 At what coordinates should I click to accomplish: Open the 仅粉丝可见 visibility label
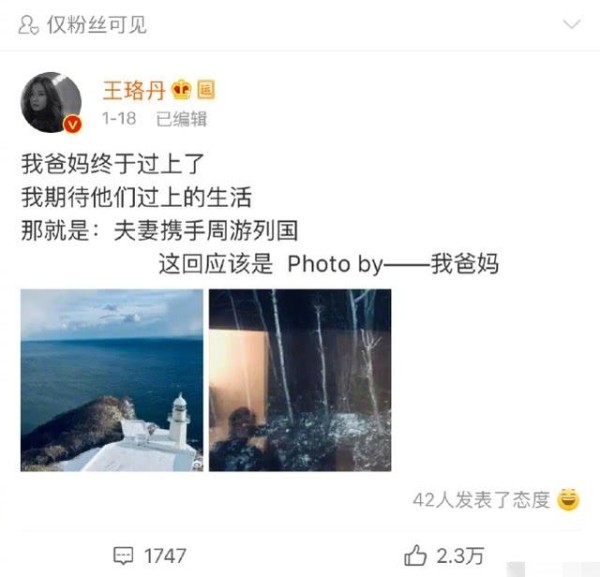pos(97,25)
